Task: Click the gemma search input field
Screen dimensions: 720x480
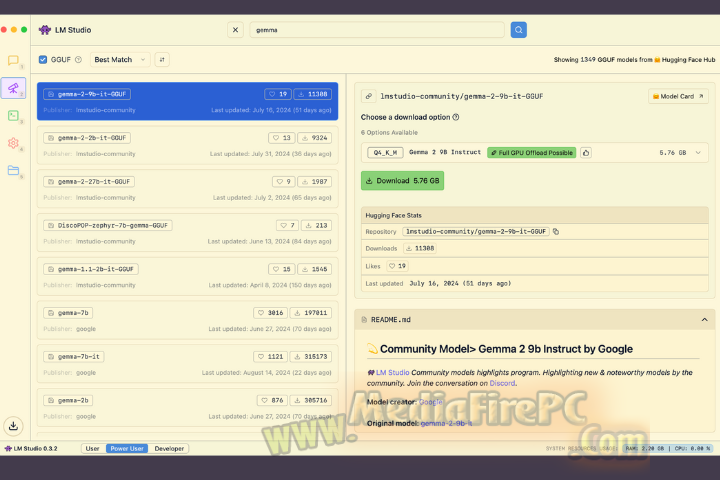Action: coord(377,30)
